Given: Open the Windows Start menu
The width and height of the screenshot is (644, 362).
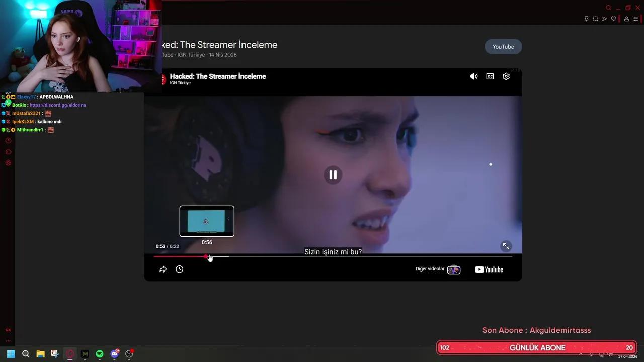Looking at the screenshot, I should pyautogui.click(x=10, y=354).
